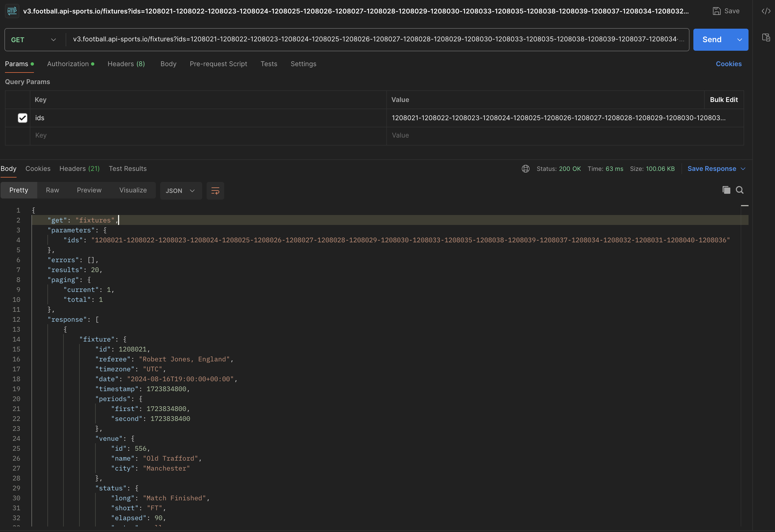Click the "timestamp": 1723834800 line
Image resolution: width=775 pixels, height=532 pixels.
pyautogui.click(x=142, y=389)
